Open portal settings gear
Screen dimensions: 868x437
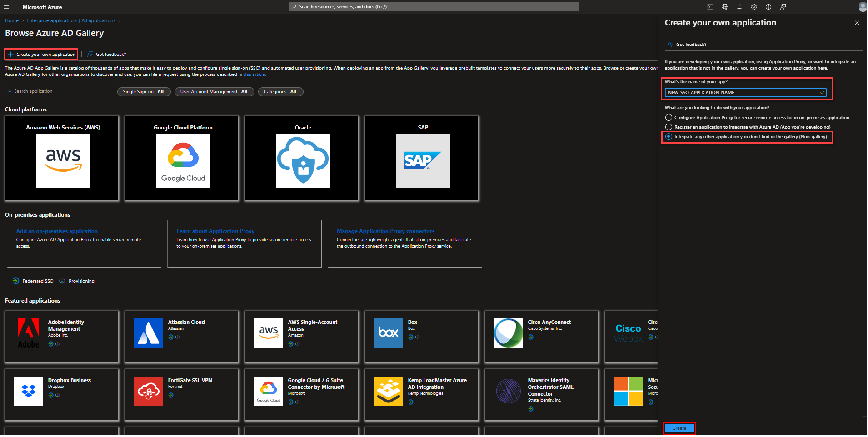[754, 7]
